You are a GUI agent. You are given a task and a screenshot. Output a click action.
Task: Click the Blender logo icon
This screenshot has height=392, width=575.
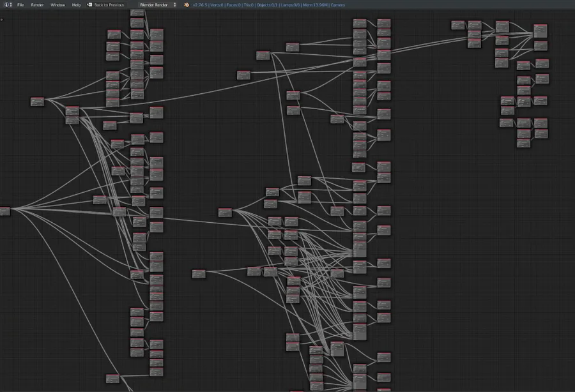pos(187,4)
